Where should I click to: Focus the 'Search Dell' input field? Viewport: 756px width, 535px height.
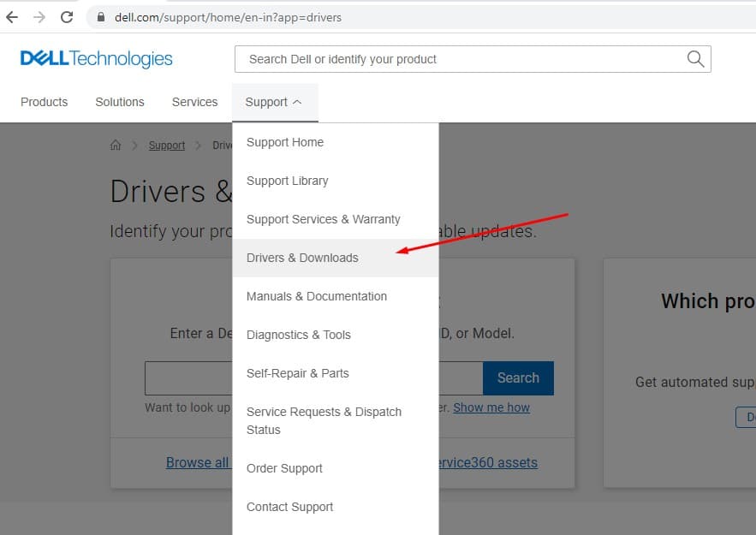pos(462,59)
